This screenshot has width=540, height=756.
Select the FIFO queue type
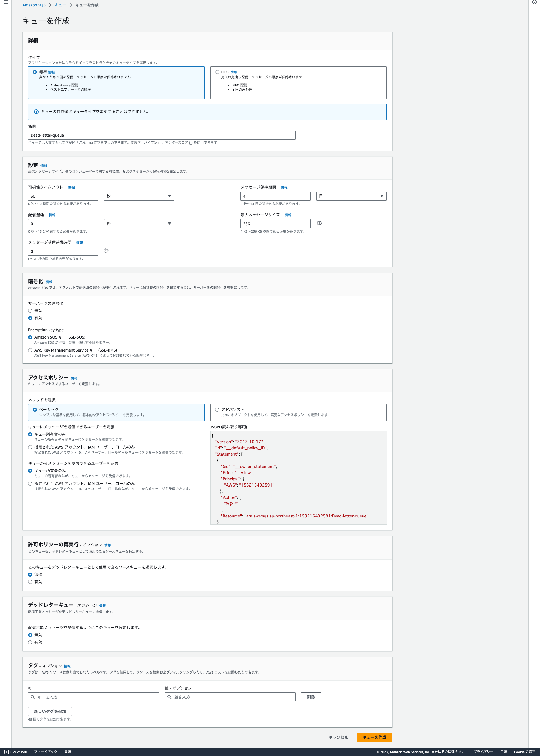pos(217,72)
